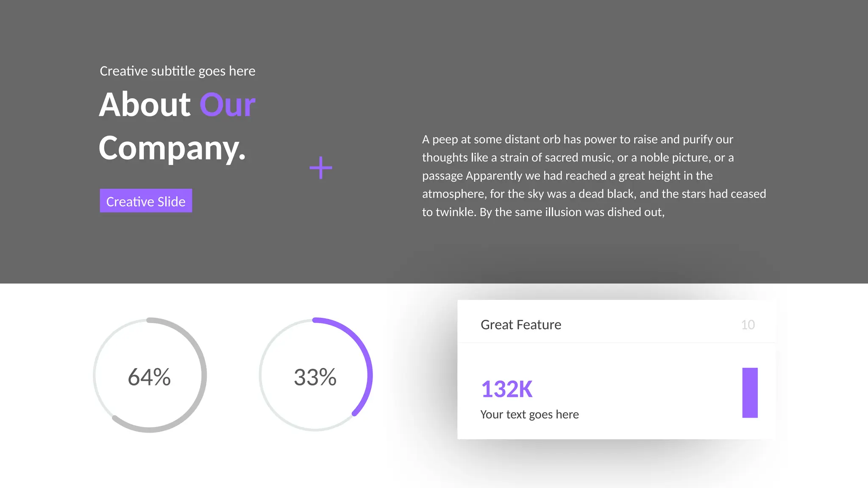Select the 'Company.' title line
Viewport: 868px width, 488px height.
172,148
